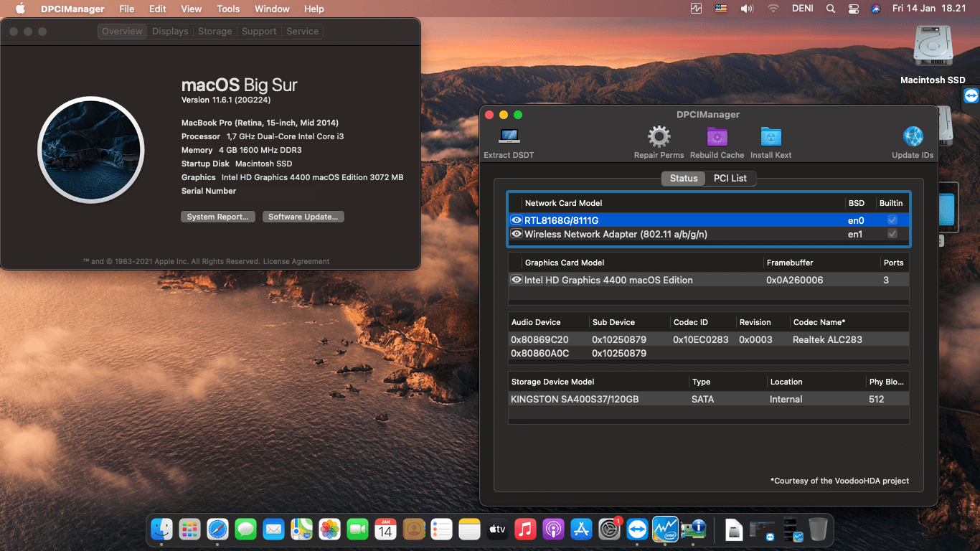This screenshot has height=551, width=980.
Task: Open Maps from the dock
Action: point(301,529)
